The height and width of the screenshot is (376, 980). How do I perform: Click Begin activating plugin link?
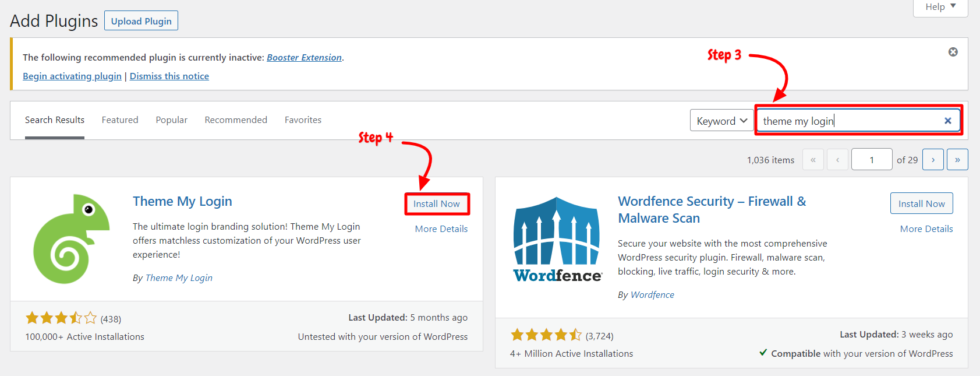tap(72, 76)
